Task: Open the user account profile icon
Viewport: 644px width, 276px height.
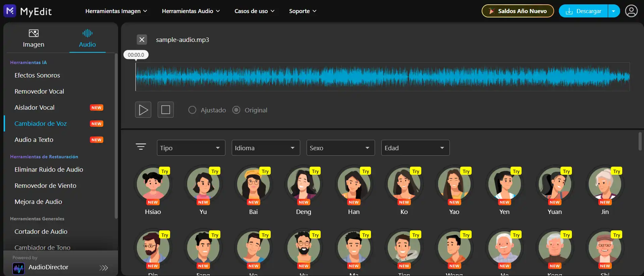Action: (x=631, y=11)
